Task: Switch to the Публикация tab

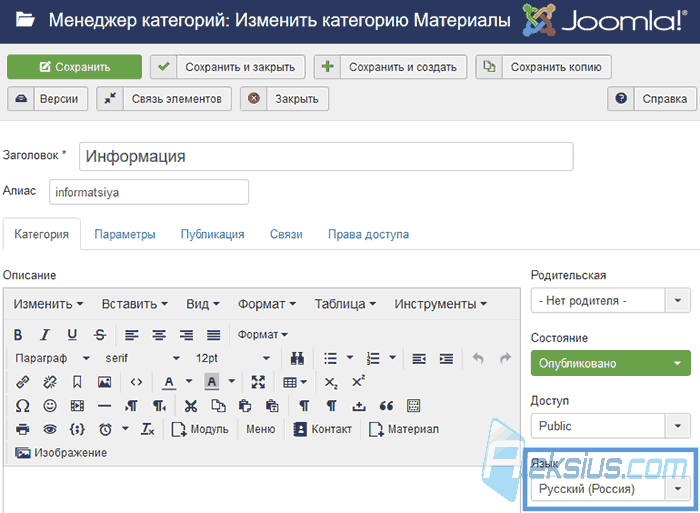Action: coord(212,234)
